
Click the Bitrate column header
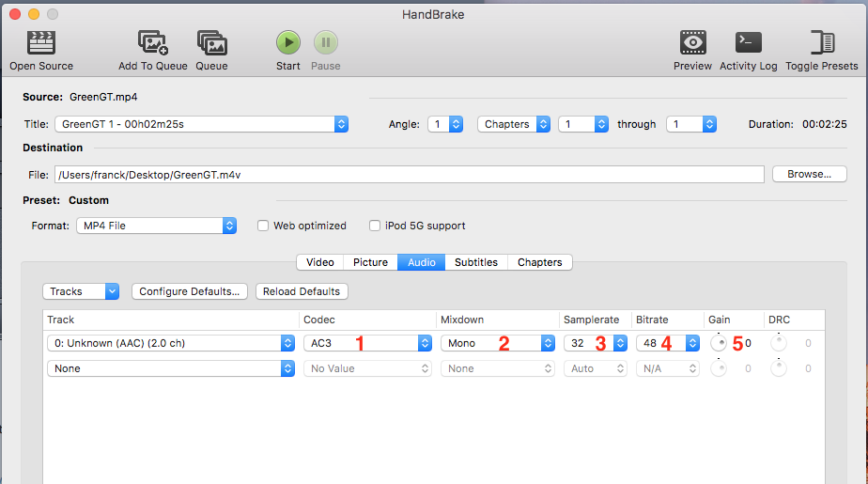tap(668, 320)
